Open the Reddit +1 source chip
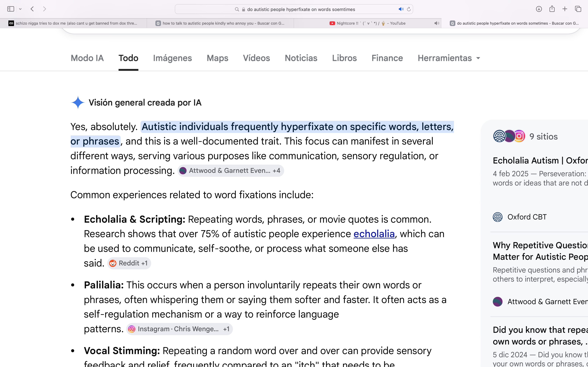 [129, 263]
